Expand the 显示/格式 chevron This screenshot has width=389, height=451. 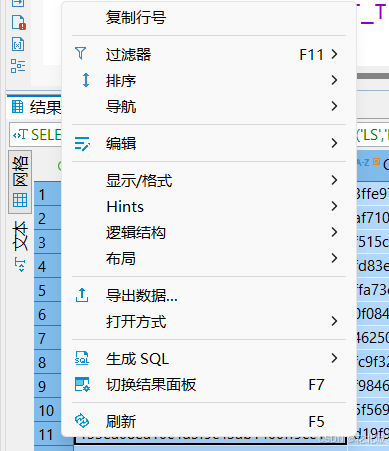coord(334,180)
